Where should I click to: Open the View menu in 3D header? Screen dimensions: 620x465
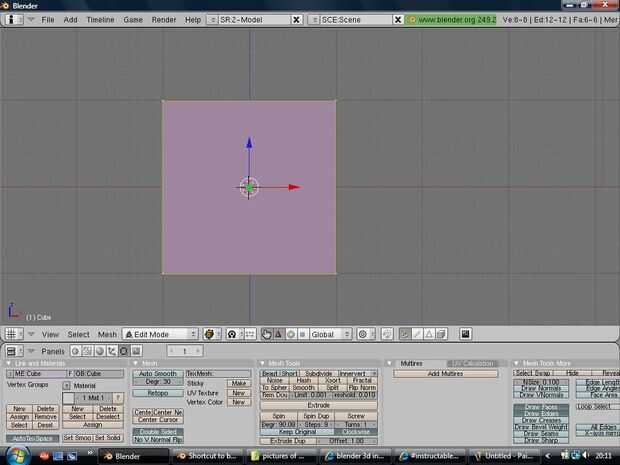coord(50,335)
